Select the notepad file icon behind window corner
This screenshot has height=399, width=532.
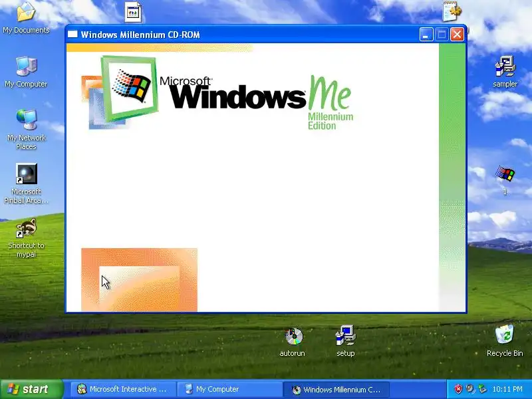pos(452,12)
